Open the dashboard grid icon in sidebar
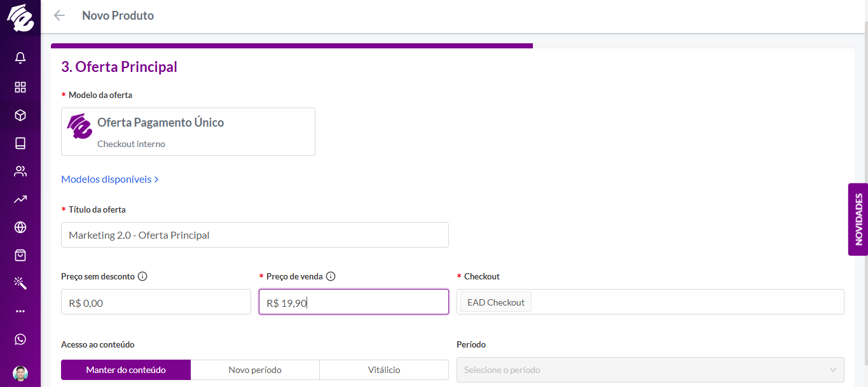 point(20,87)
